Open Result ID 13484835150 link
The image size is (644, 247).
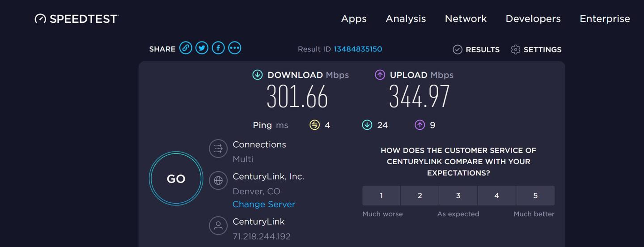tap(358, 49)
